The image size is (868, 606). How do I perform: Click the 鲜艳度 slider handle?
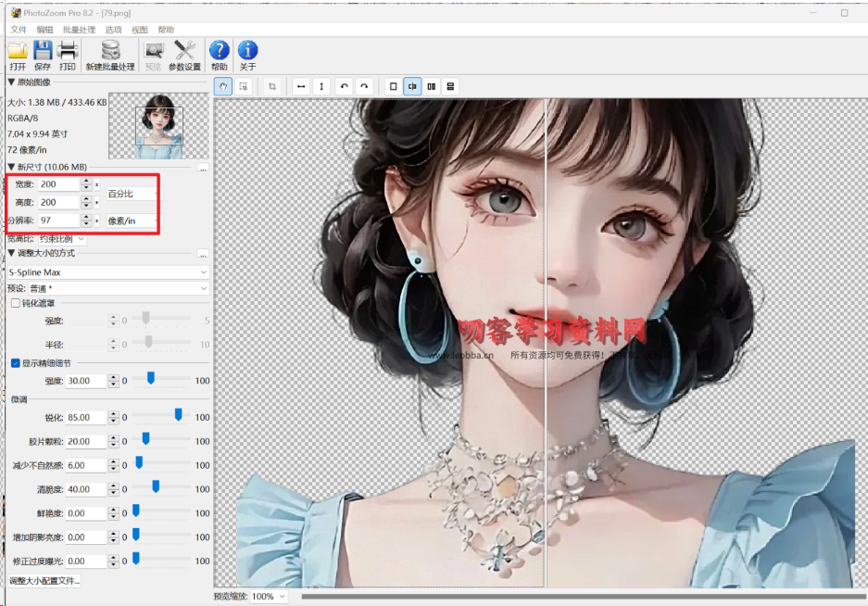136,511
